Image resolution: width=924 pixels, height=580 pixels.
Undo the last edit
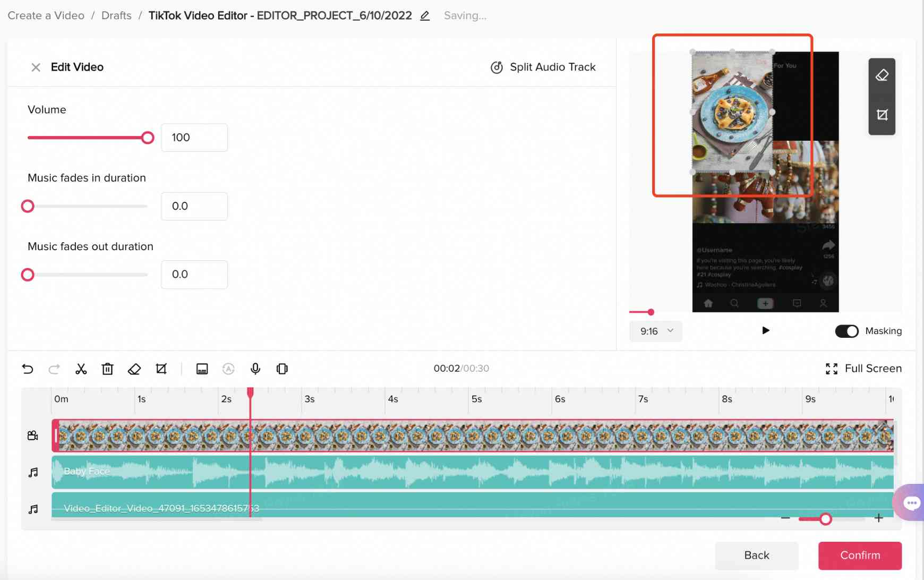click(x=28, y=369)
